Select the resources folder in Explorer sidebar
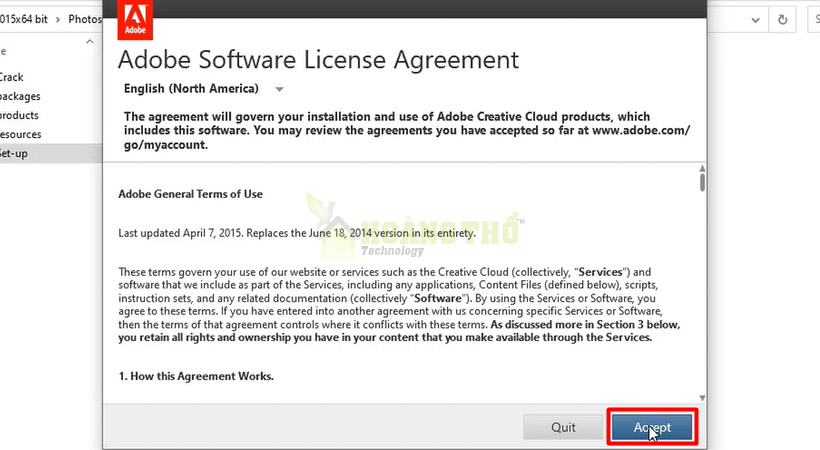Screen dimensions: 820x450 point(20,134)
